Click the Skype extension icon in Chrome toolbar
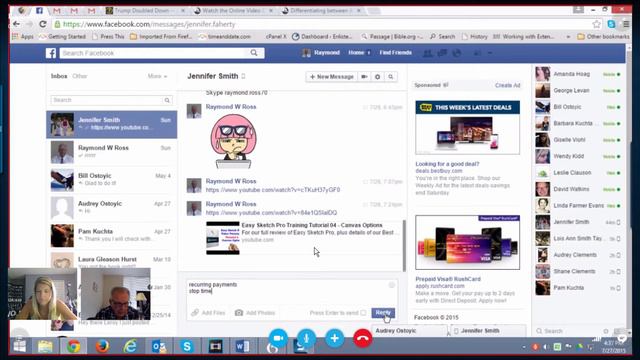Image resolution: width=640 pixels, height=360 pixels. 611,24
